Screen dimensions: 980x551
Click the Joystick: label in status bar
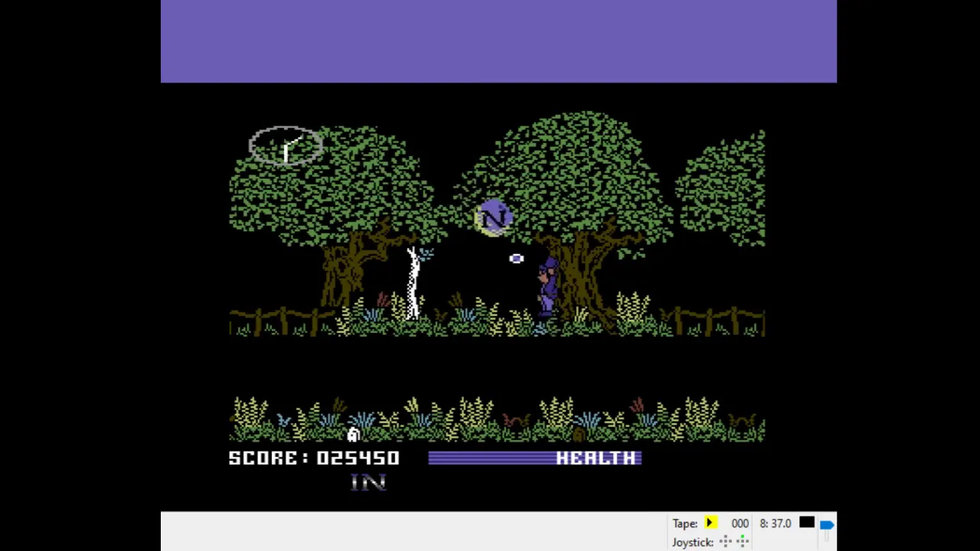(693, 542)
